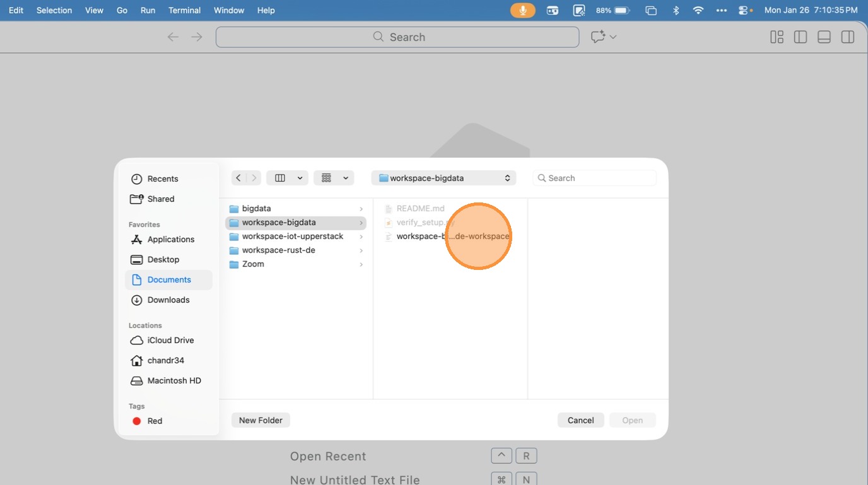
Task: Click the New Folder button
Action: 261,420
